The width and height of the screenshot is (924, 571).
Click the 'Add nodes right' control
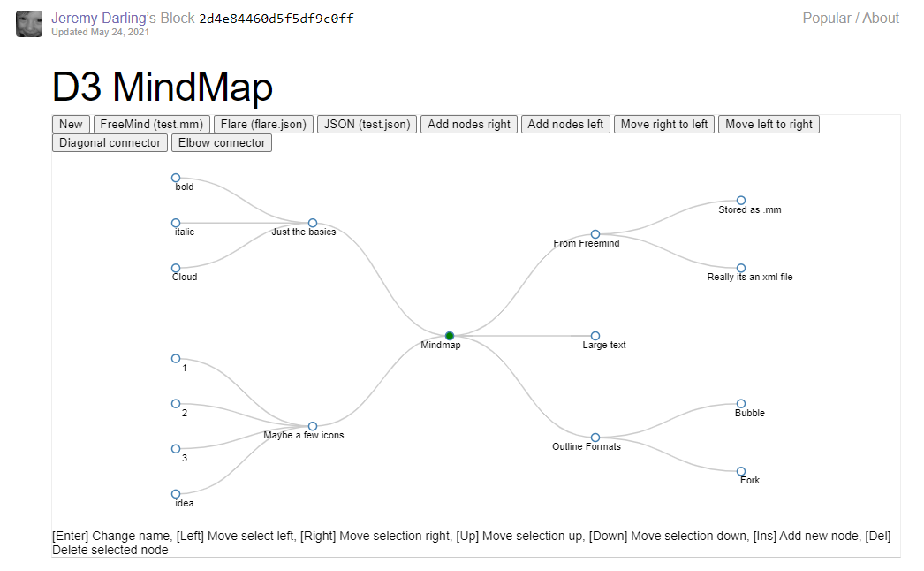click(468, 124)
